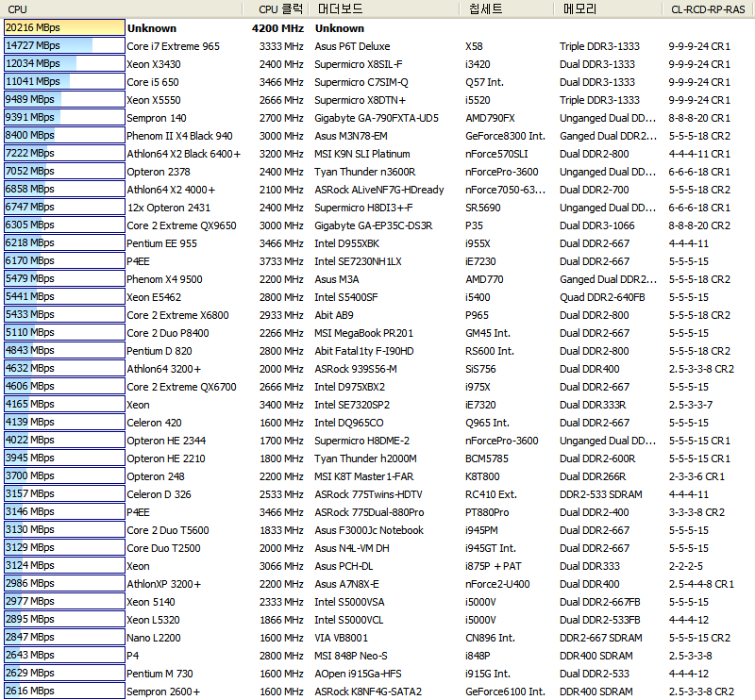Click the ASRock ALiveNF7G-HDready cell
The image size is (755, 700).
[x=379, y=190]
